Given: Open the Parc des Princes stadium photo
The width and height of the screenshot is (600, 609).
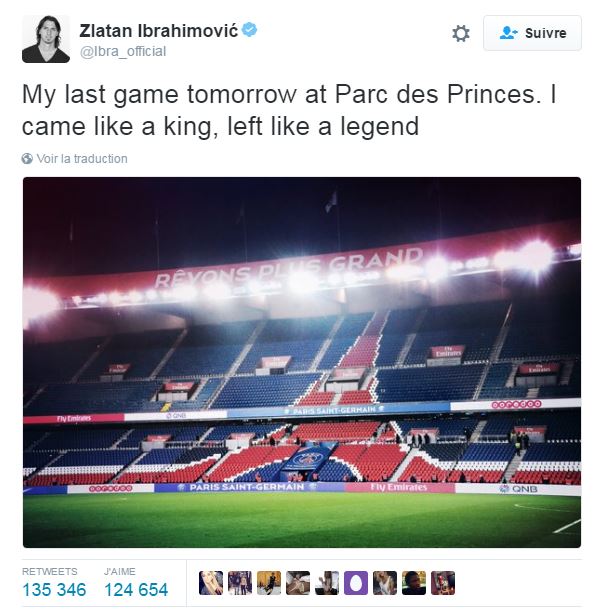Looking at the screenshot, I should (x=302, y=362).
